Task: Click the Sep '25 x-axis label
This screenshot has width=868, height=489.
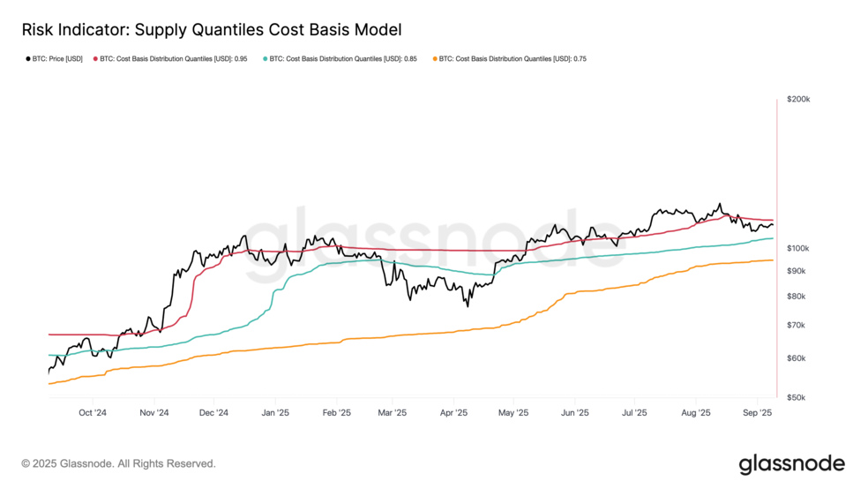Action: [757, 412]
